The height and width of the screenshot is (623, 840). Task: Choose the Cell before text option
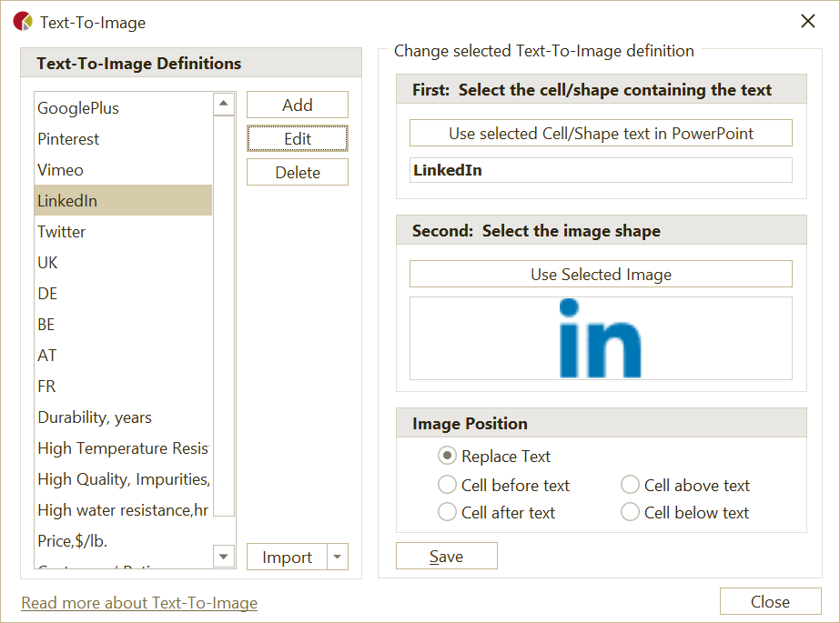tap(447, 485)
